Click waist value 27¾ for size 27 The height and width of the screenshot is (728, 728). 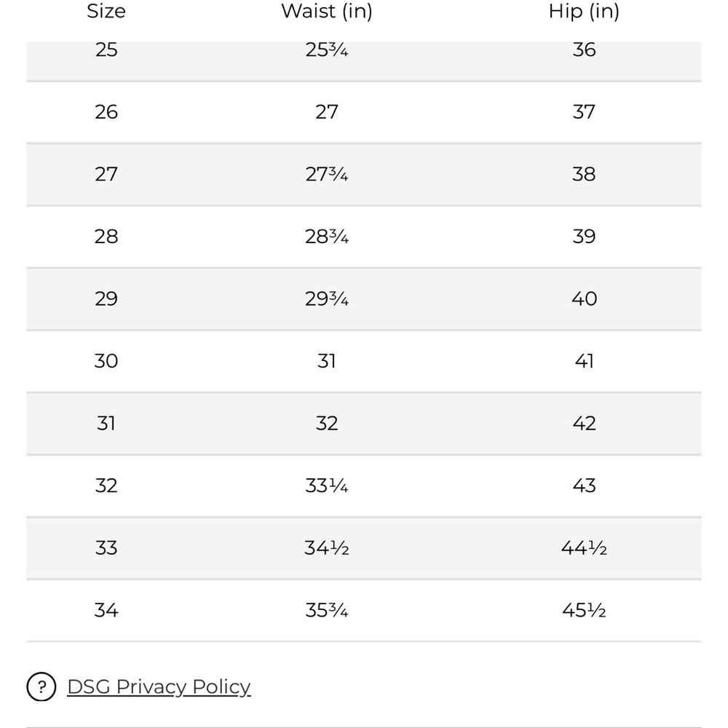pos(327,174)
